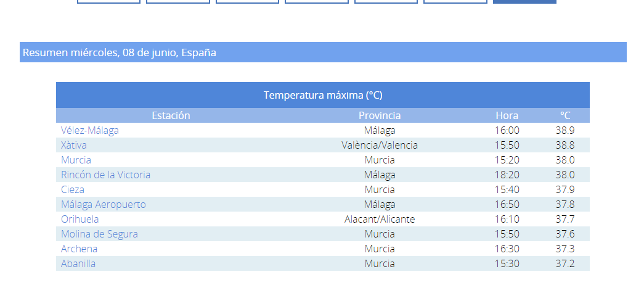Select the leftmost outlined tab at top
This screenshot has height=285, width=644.
tap(108, 2)
